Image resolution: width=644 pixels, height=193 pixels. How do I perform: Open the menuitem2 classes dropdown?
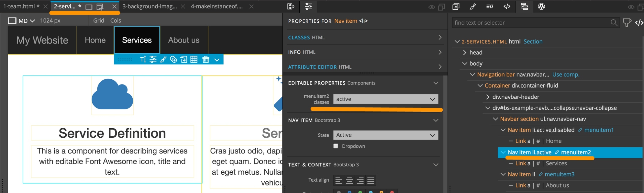(x=386, y=99)
